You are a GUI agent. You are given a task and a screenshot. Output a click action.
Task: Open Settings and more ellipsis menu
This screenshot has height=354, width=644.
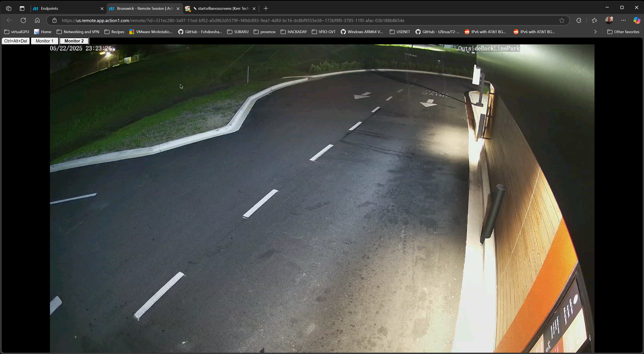click(x=623, y=20)
